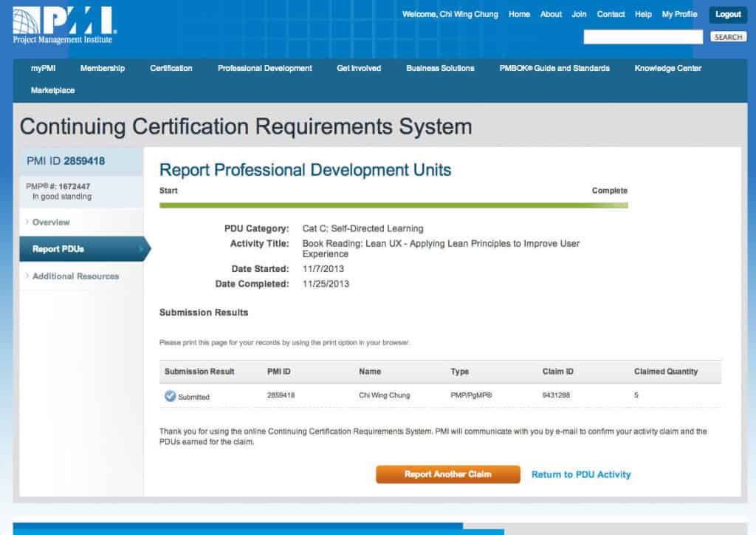
Task: Expand the Additional Resources section
Action: (x=76, y=276)
